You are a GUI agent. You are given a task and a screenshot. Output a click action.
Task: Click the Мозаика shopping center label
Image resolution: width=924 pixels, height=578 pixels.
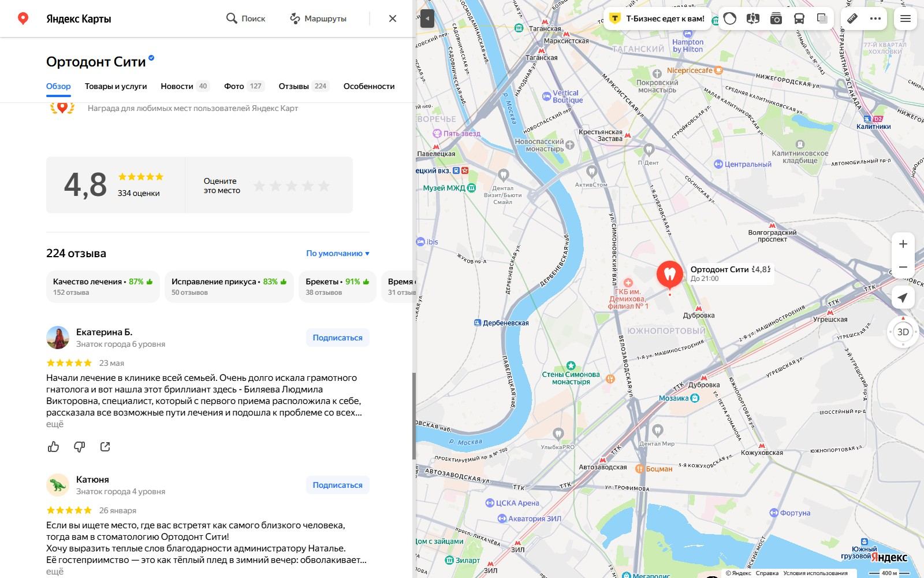tap(674, 398)
